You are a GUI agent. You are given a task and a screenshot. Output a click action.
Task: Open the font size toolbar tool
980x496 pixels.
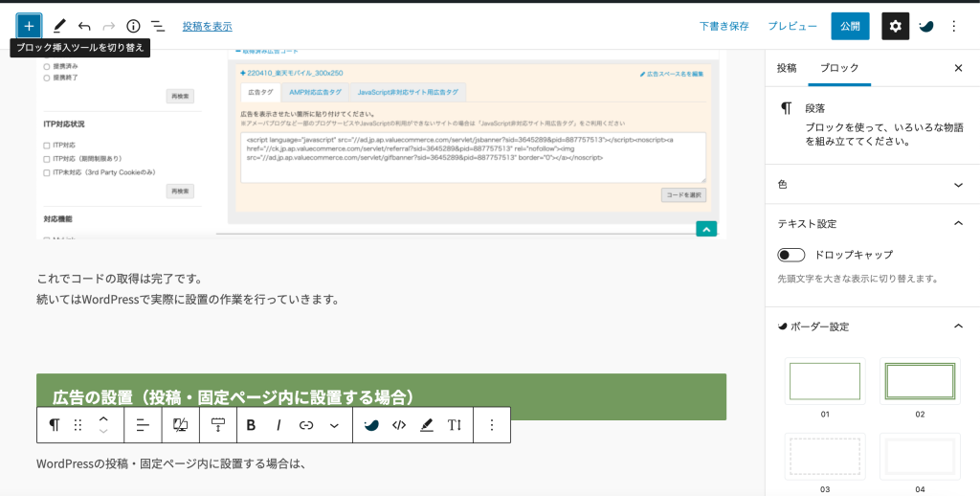click(x=455, y=425)
